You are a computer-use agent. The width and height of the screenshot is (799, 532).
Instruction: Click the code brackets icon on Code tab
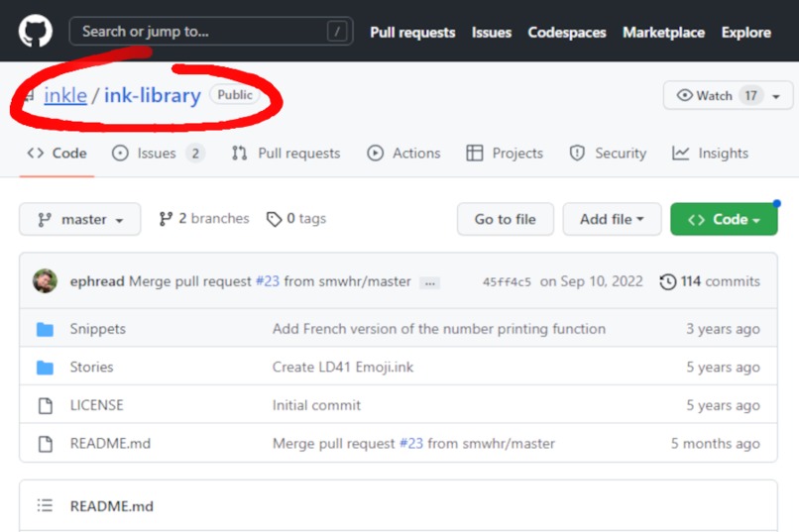(x=35, y=153)
